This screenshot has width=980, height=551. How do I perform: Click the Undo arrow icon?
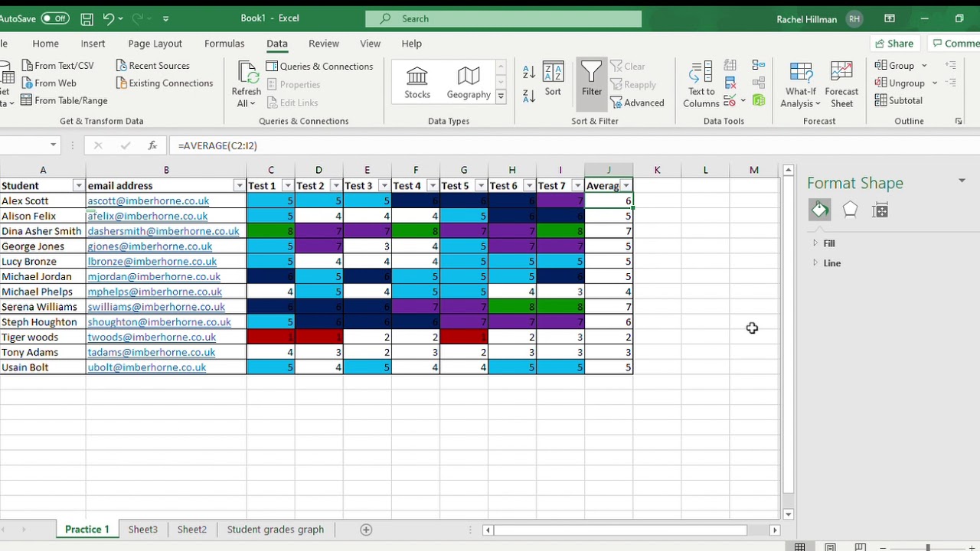click(x=108, y=18)
